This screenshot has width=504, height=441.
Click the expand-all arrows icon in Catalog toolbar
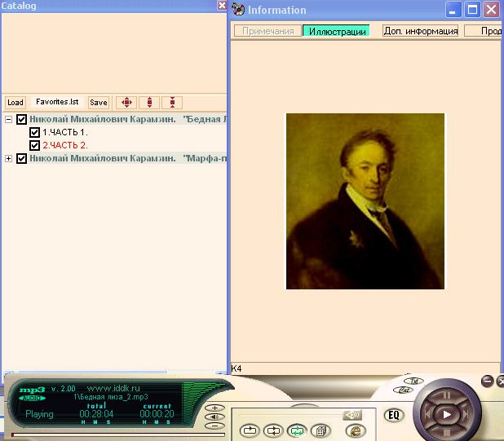coord(126,103)
